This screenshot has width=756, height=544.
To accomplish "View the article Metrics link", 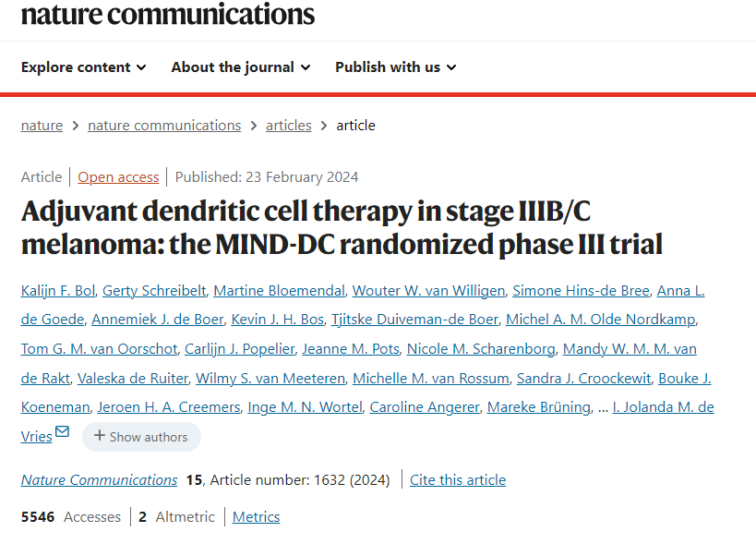I will point(256,517).
